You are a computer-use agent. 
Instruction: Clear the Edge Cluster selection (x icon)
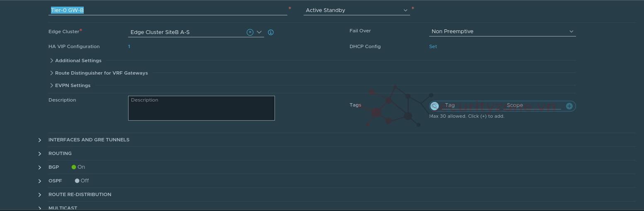point(250,32)
